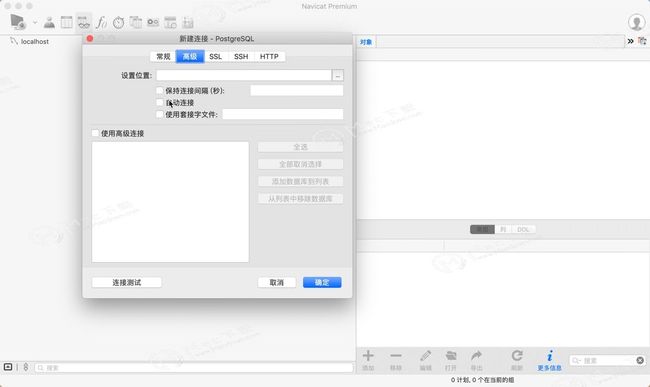The width and height of the screenshot is (650, 387).
Task: Click the Query tables toolbar icon
Action: coord(136,22)
